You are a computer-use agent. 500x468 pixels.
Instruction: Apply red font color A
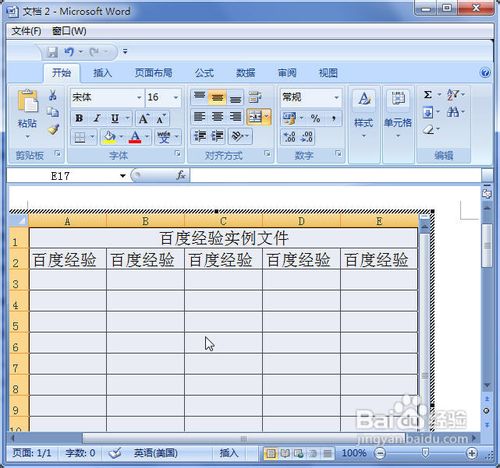pyautogui.click(x=135, y=137)
